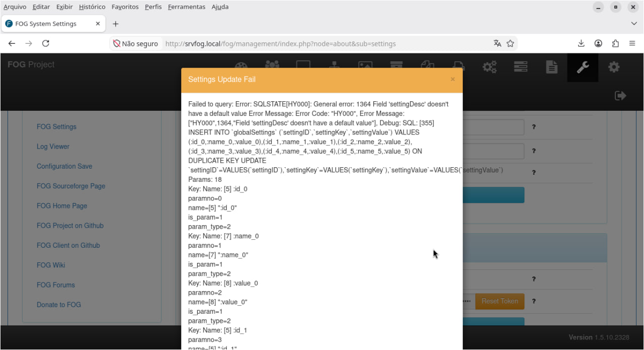The image size is (644, 350).
Task: Open the browser account icon
Action: pyautogui.click(x=598, y=44)
